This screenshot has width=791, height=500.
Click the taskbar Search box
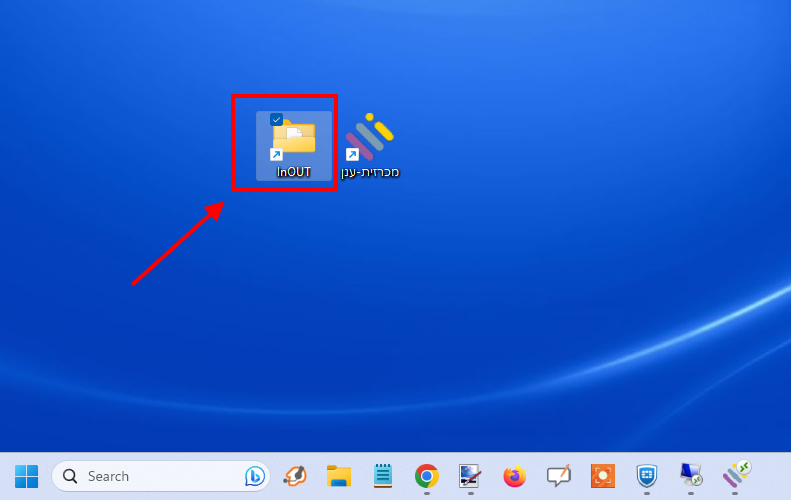coord(150,476)
